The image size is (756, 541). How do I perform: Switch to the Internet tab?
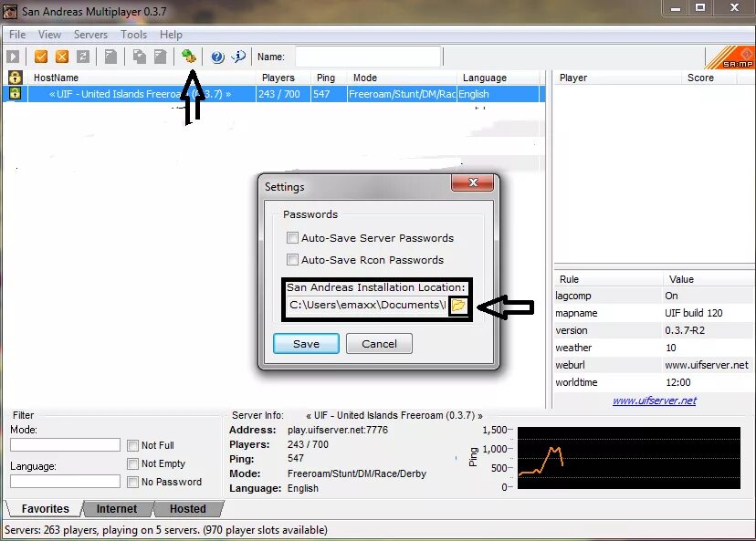pyautogui.click(x=117, y=509)
